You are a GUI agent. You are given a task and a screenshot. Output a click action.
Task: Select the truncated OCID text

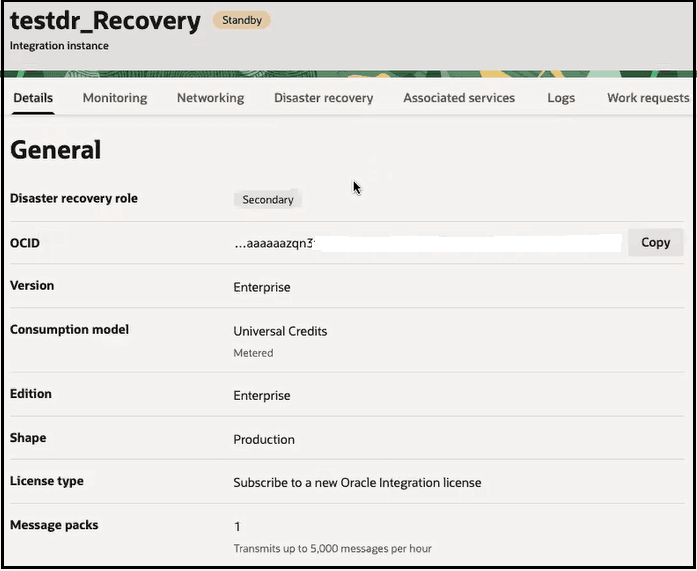(274, 244)
